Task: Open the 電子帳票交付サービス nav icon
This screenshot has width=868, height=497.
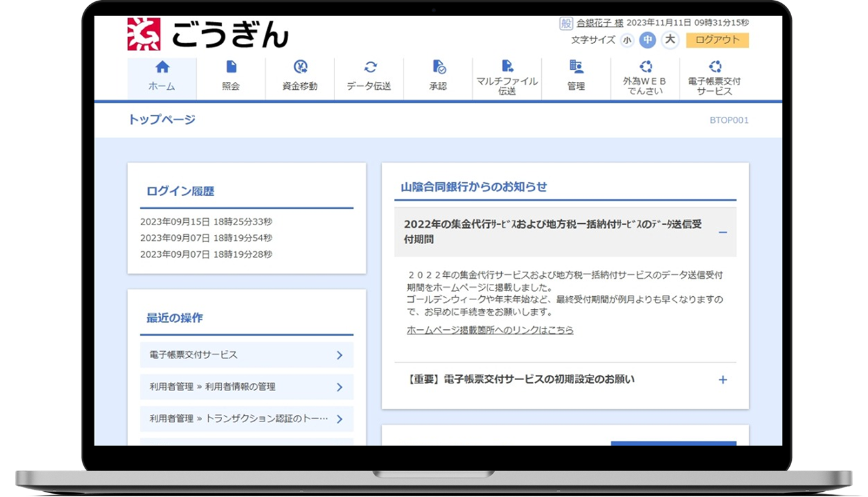Action: pyautogui.click(x=714, y=66)
